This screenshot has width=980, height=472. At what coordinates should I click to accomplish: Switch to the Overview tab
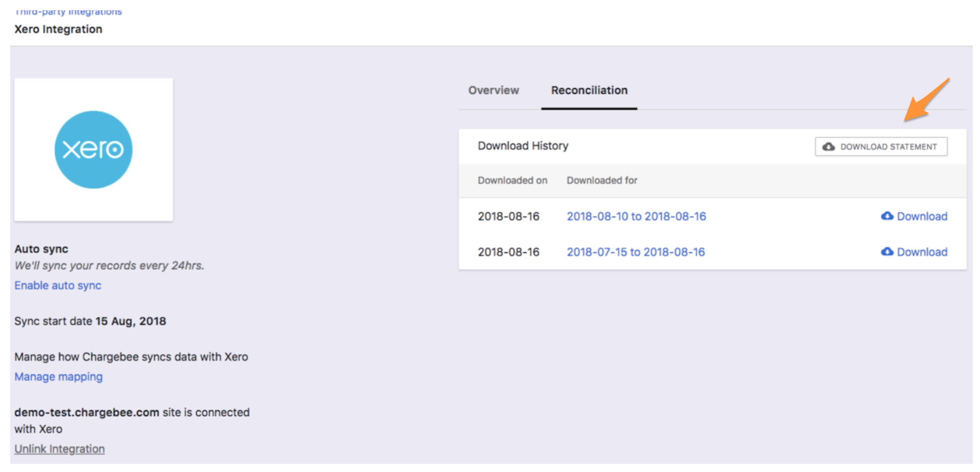click(493, 90)
